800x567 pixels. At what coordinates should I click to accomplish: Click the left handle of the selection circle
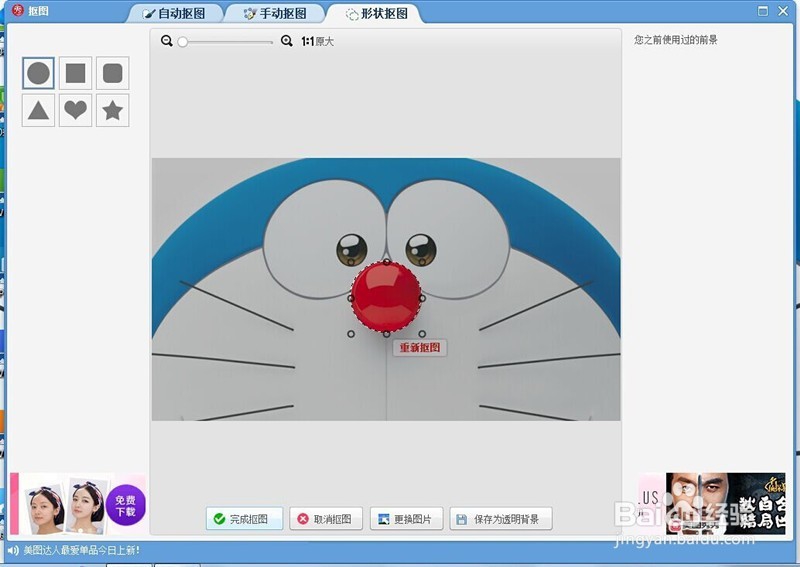(351, 298)
